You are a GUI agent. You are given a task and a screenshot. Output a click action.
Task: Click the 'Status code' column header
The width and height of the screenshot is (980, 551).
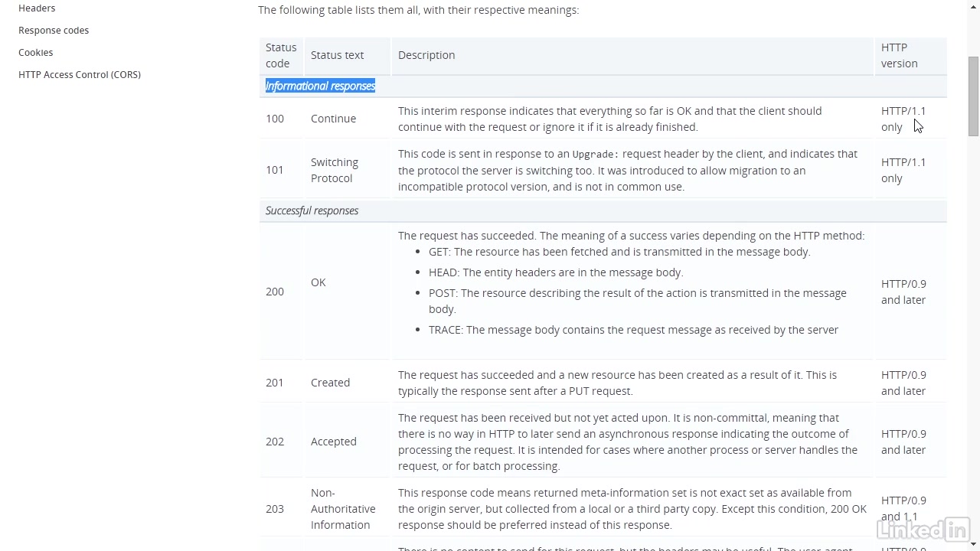(281, 55)
